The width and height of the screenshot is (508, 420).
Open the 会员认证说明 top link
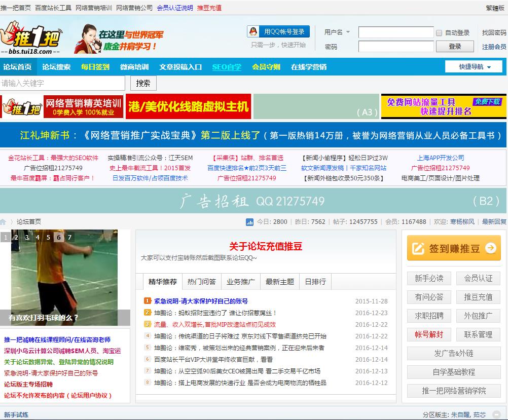point(175,8)
